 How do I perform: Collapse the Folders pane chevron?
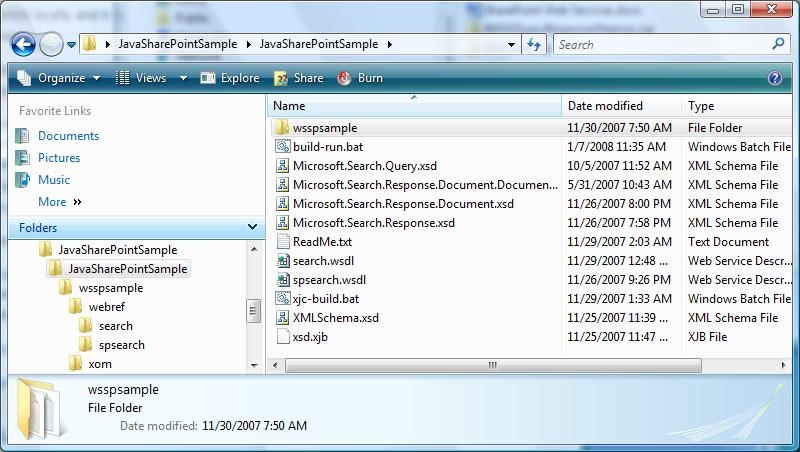point(252,227)
